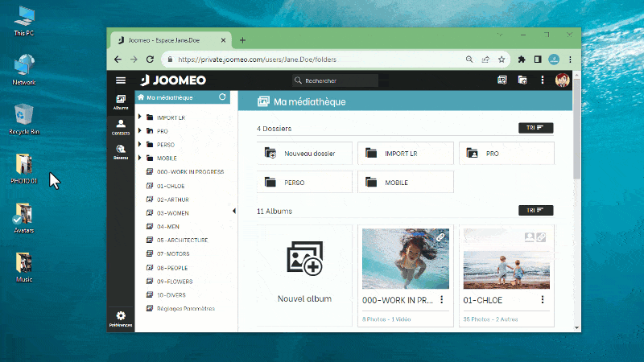Open options menu for 01-CHLOE album
The width and height of the screenshot is (644, 362).
pos(543,299)
